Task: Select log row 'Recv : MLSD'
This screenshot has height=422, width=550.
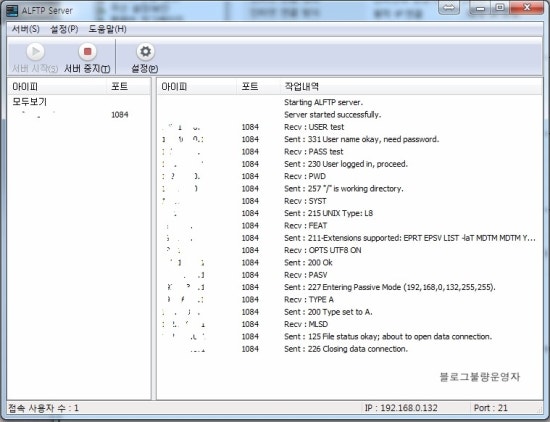Action: coord(349,324)
